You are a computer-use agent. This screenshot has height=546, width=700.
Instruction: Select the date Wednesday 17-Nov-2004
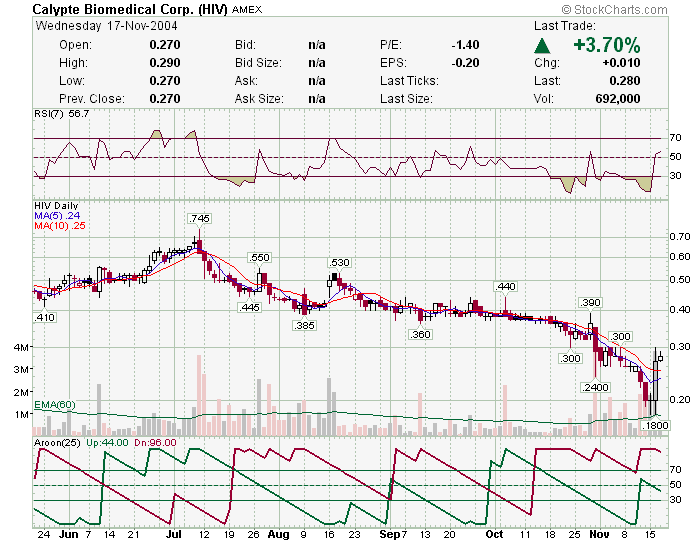[x=106, y=26]
